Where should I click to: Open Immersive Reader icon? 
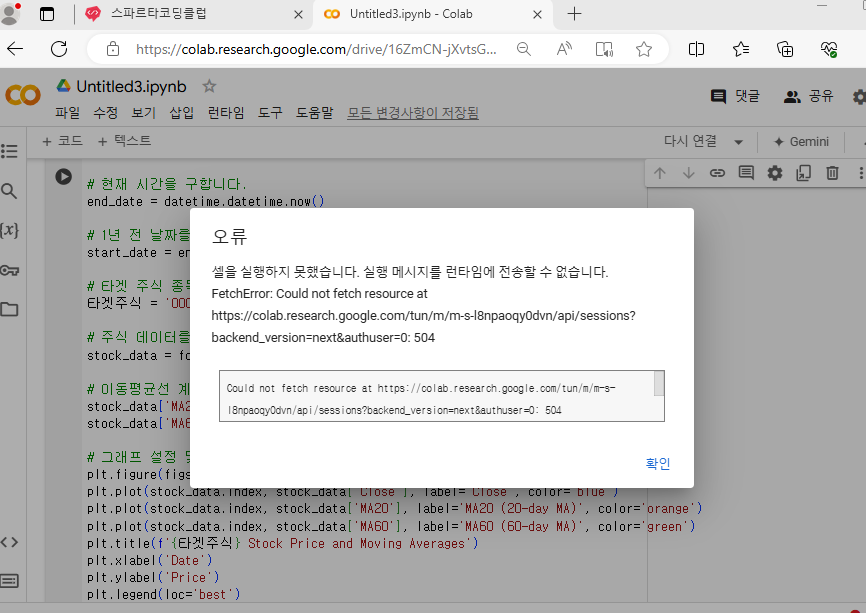click(x=604, y=49)
